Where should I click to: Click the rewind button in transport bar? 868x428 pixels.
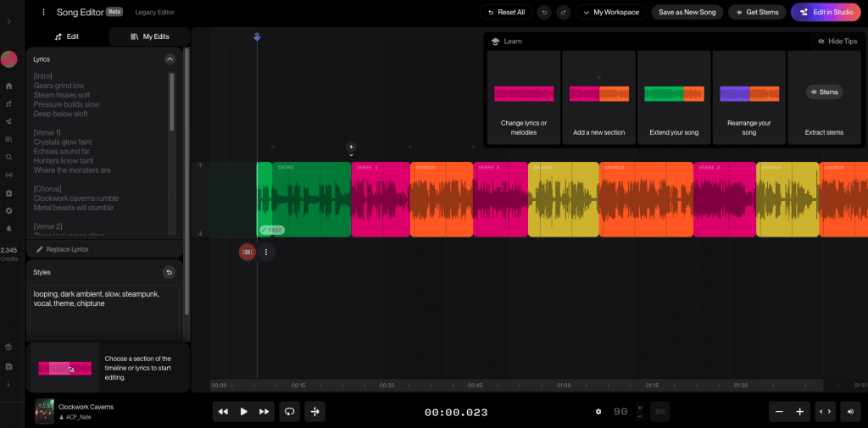coord(223,411)
